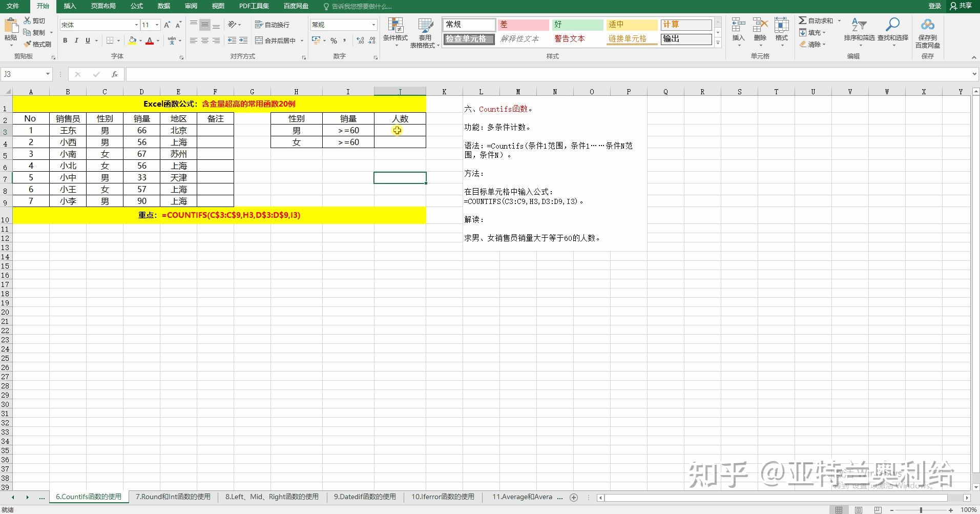Click the Fill (填充) button
This screenshot has width=980, height=514.
point(812,32)
